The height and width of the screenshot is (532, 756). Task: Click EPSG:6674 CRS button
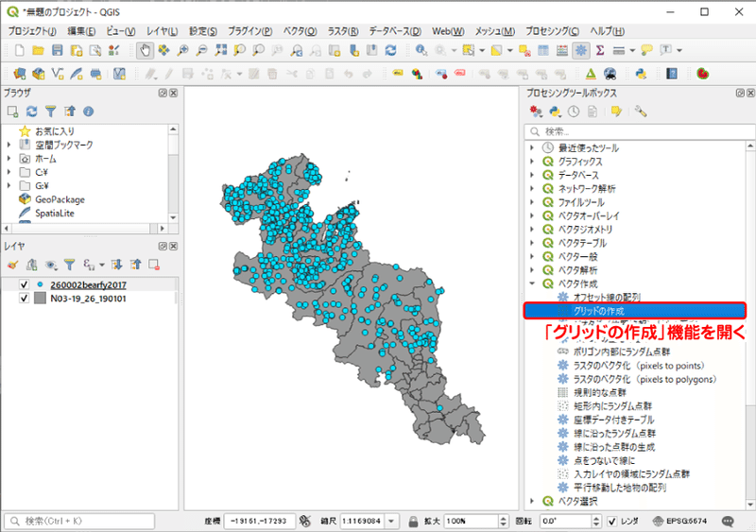(680, 521)
